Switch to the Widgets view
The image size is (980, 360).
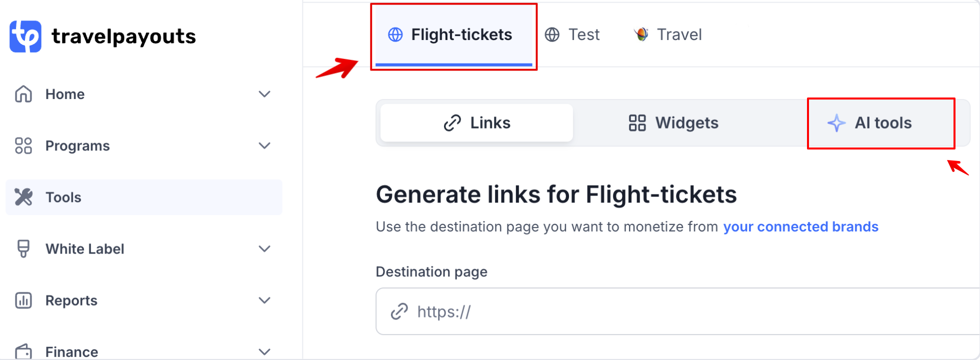click(673, 122)
